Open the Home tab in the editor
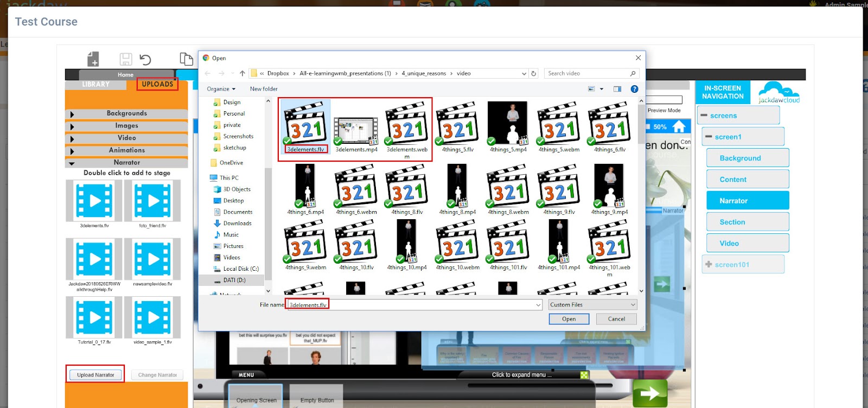The image size is (868, 408). point(126,75)
